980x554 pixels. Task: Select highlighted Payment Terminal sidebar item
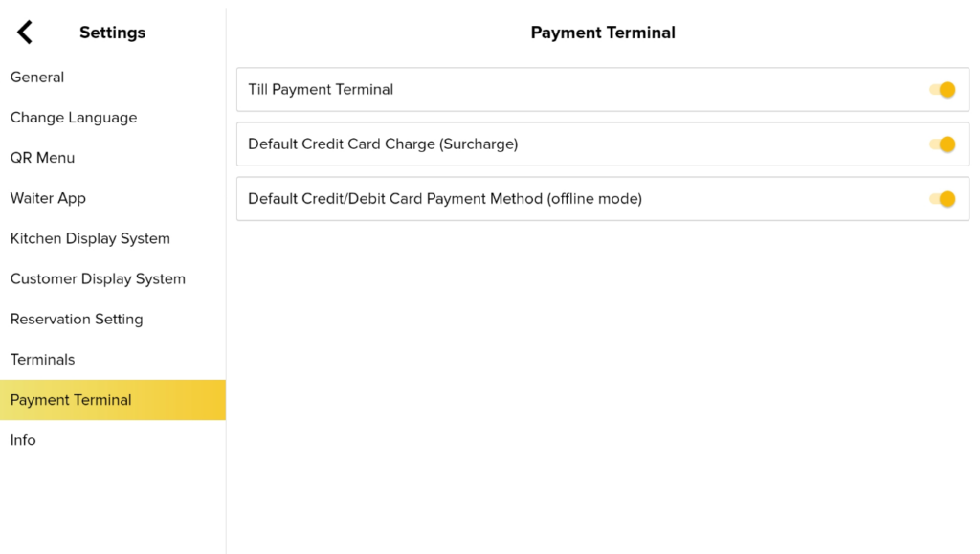pyautogui.click(x=71, y=400)
